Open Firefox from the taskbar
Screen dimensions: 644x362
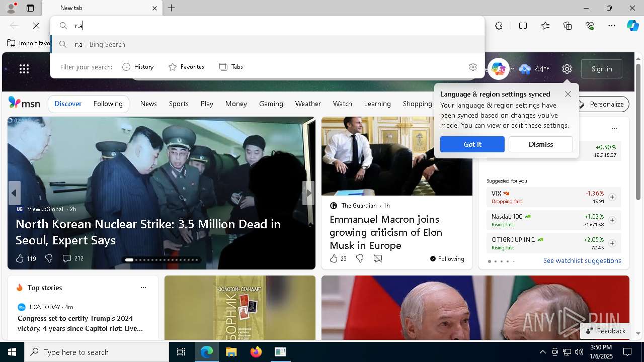[256, 352]
